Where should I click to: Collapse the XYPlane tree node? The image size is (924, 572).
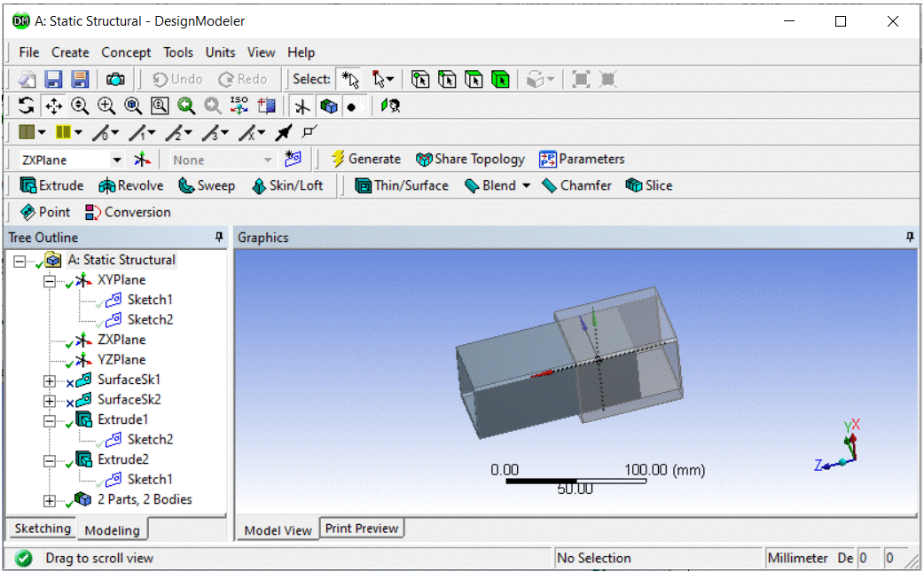coord(50,282)
